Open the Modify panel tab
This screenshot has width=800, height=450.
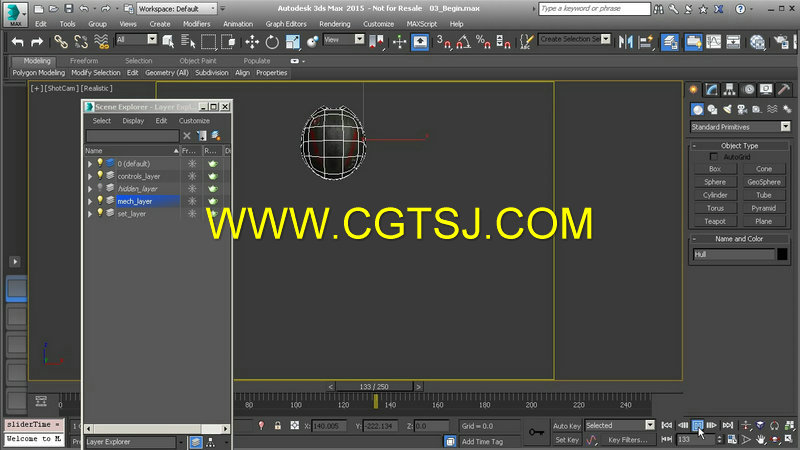pyautogui.click(x=711, y=90)
